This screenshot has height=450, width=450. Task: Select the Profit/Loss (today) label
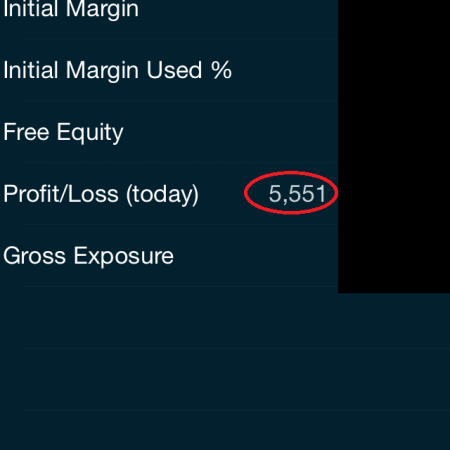(x=101, y=194)
